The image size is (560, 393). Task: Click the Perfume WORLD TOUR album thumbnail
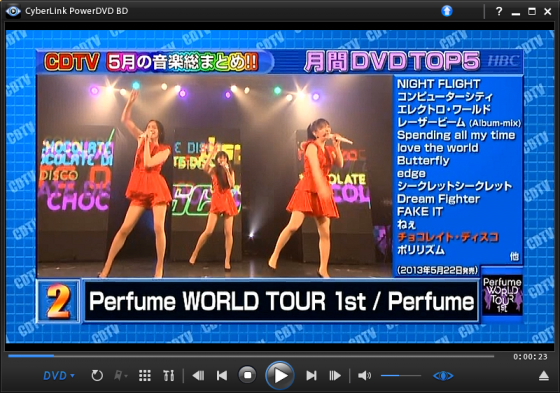tap(502, 295)
